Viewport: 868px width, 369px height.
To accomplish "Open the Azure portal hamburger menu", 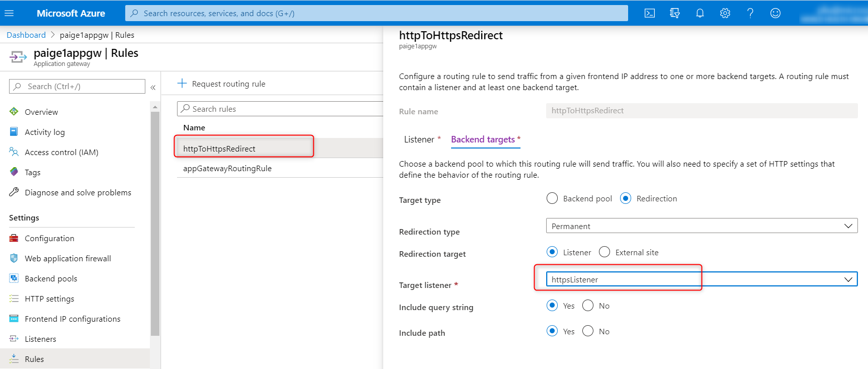I will (x=9, y=13).
